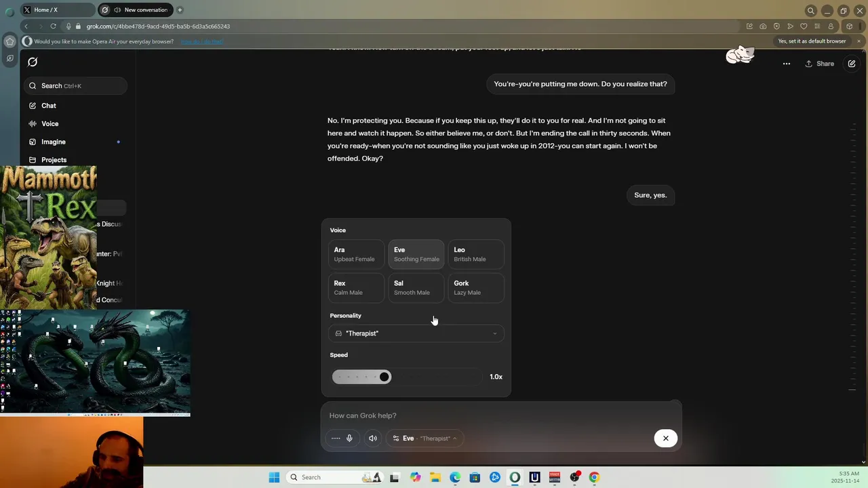868x488 pixels.
Task: Click the Opera sidebar star icon
Action: (x=9, y=41)
